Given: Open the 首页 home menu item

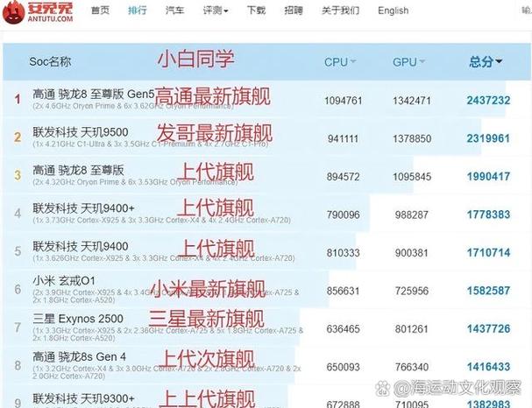Looking at the screenshot, I should [101, 11].
